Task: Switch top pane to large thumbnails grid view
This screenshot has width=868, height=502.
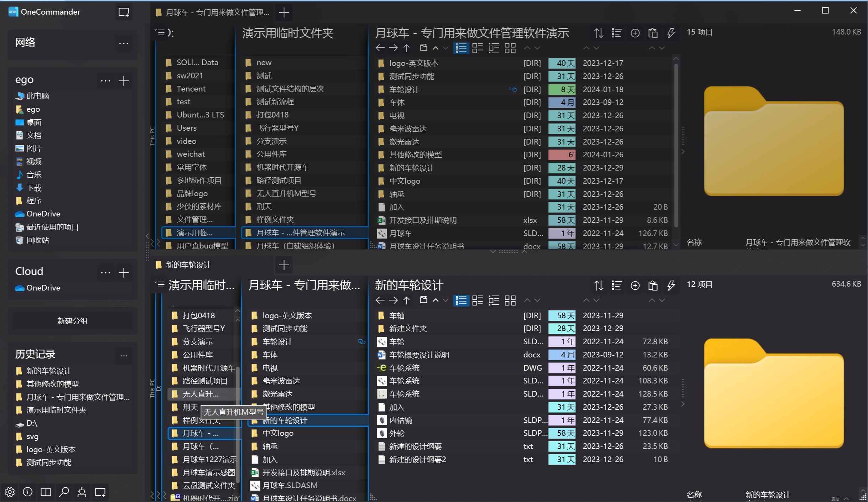Action: pyautogui.click(x=510, y=48)
